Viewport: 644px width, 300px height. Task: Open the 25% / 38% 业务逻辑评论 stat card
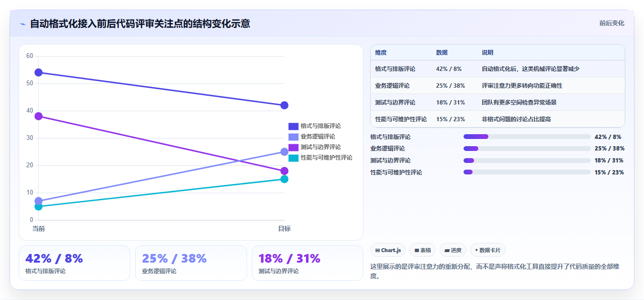click(x=191, y=263)
